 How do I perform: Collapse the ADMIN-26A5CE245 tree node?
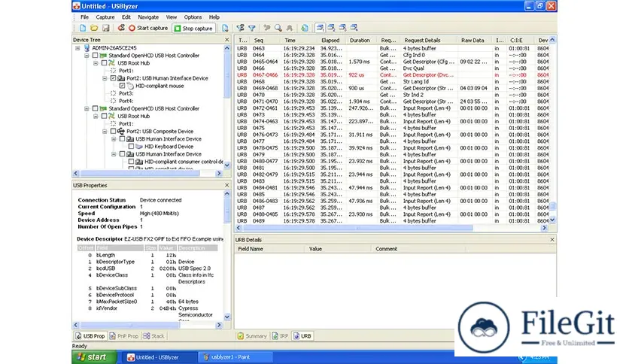pos(77,47)
